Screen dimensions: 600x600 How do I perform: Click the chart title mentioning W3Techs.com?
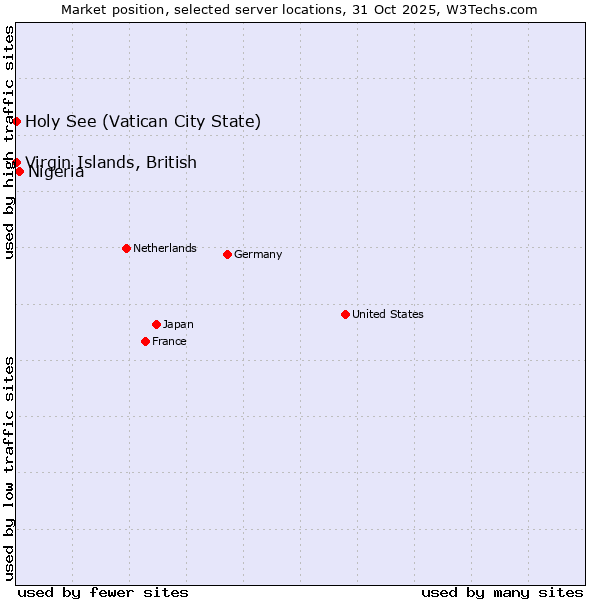pos(299,9)
